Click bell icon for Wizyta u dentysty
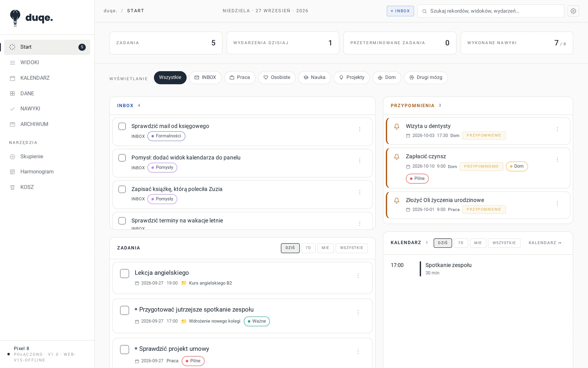The height and width of the screenshot is (368, 588). point(397,126)
